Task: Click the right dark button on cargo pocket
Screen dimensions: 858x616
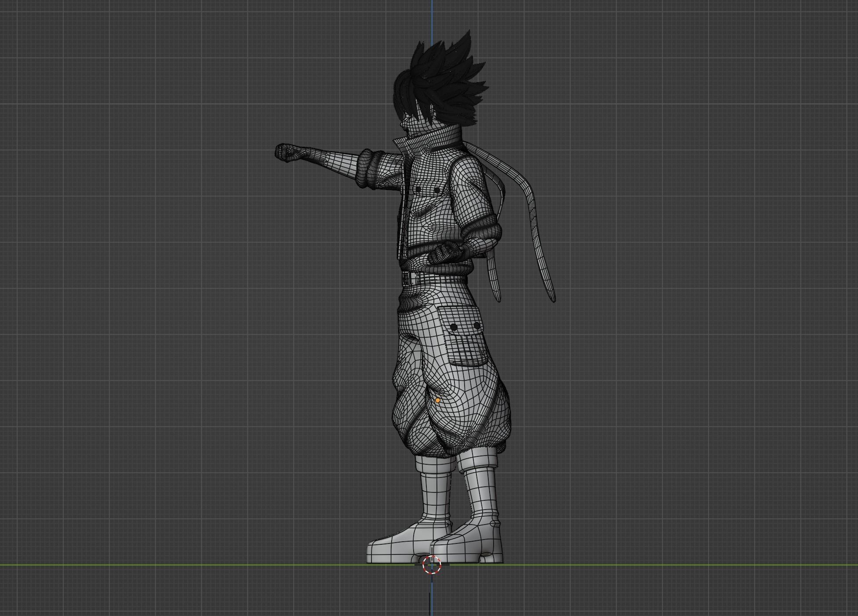Action: click(477, 326)
